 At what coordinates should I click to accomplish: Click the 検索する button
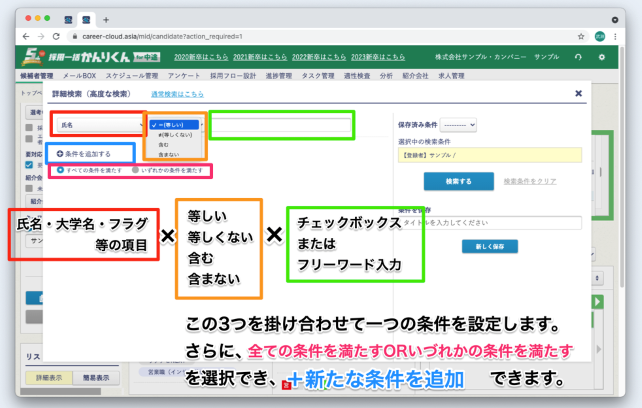pos(459,181)
